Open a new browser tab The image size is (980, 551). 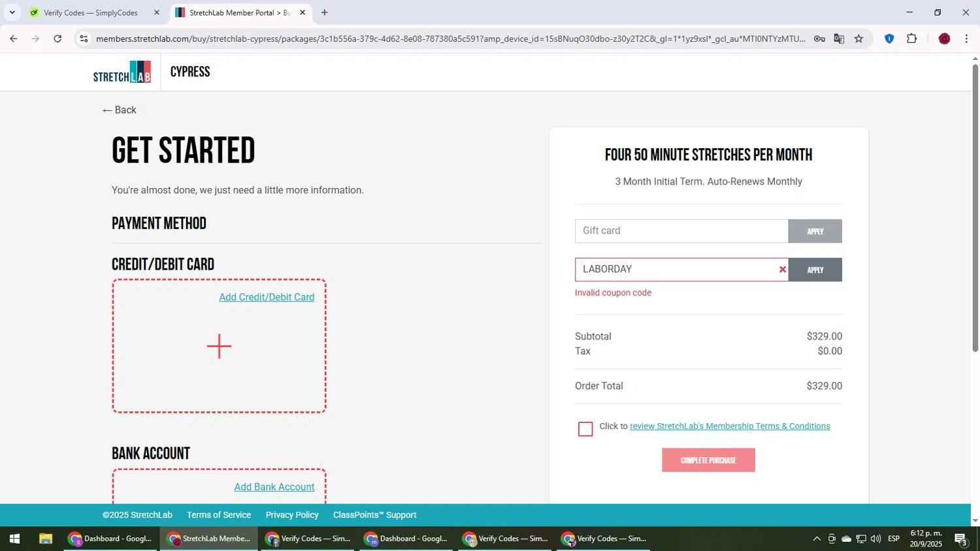325,12
